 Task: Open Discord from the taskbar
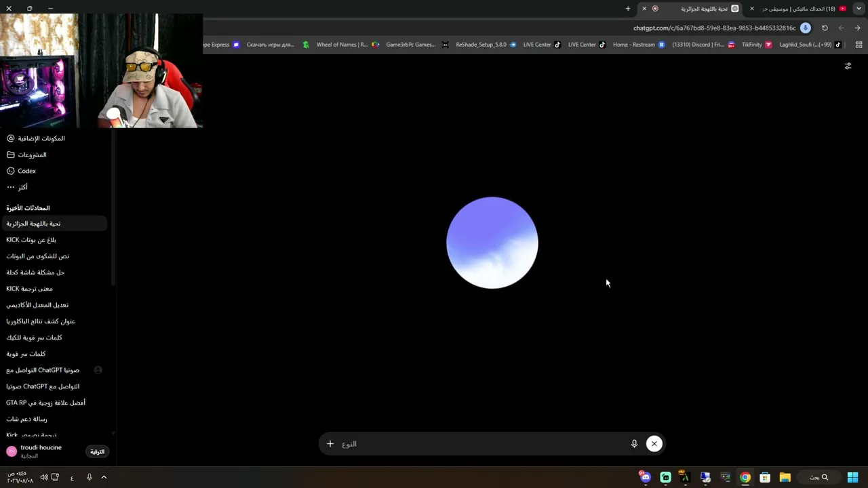click(645, 477)
